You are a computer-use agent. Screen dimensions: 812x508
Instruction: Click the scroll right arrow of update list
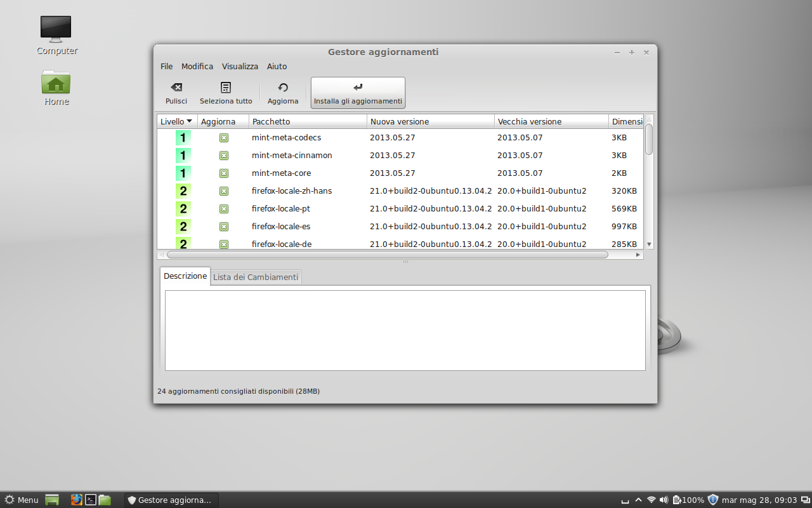(638, 255)
